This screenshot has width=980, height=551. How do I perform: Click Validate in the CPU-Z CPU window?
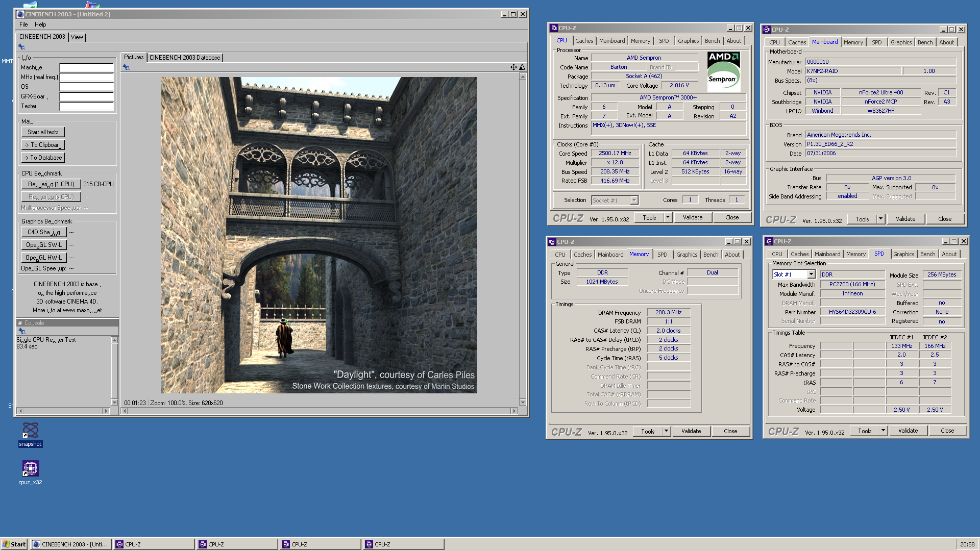pos(693,217)
